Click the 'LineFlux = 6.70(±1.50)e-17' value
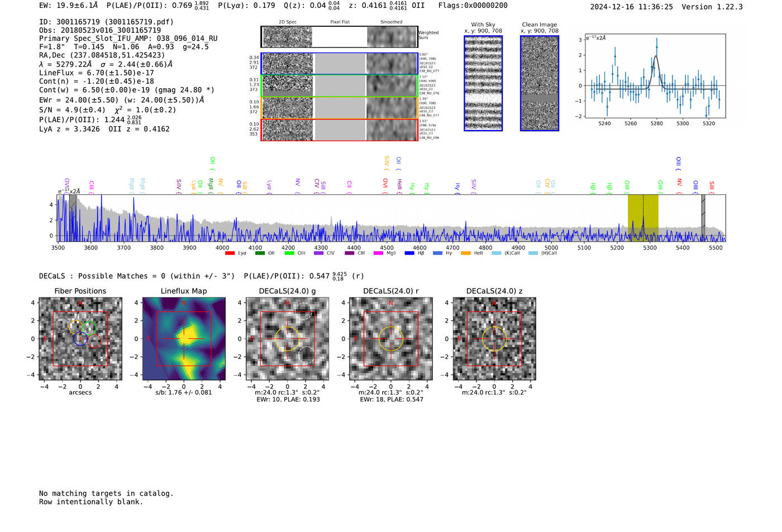782x532 pixels. coord(97,73)
